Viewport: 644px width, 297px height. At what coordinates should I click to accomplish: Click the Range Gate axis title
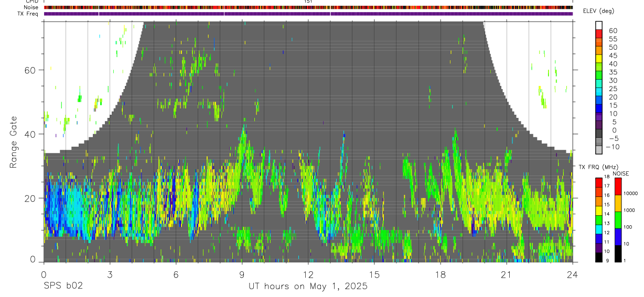[13, 141]
